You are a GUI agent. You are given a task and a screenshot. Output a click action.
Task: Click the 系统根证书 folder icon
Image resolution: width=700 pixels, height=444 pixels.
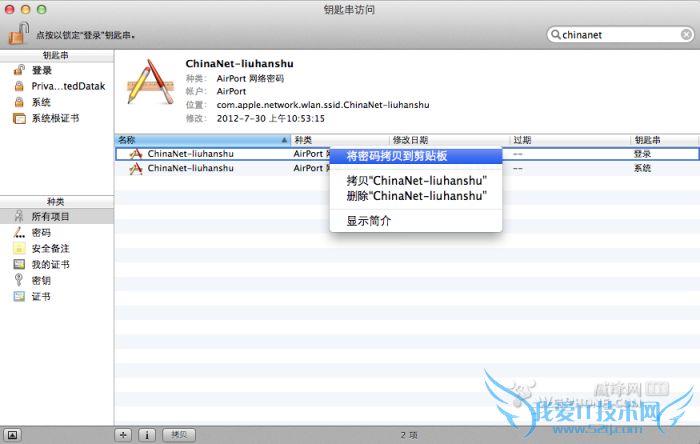tap(19, 119)
